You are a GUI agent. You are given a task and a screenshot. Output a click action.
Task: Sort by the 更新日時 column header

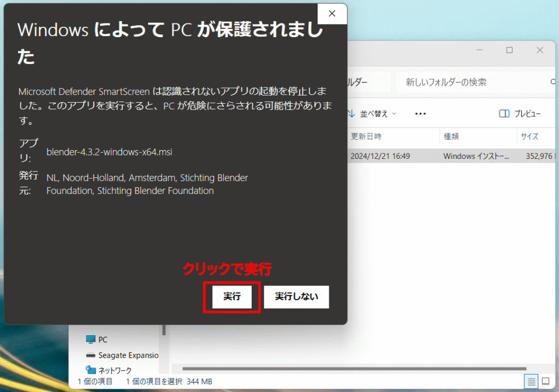click(x=393, y=136)
